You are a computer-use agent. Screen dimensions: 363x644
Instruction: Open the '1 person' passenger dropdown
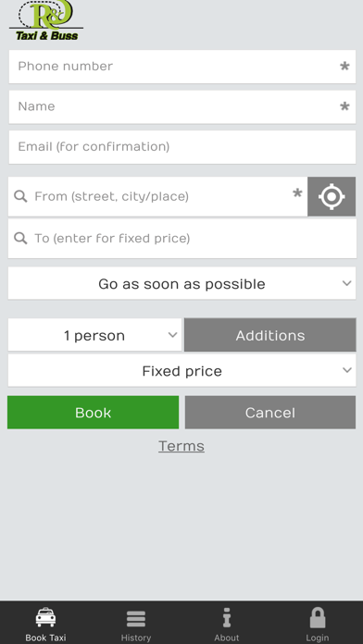tap(94, 335)
